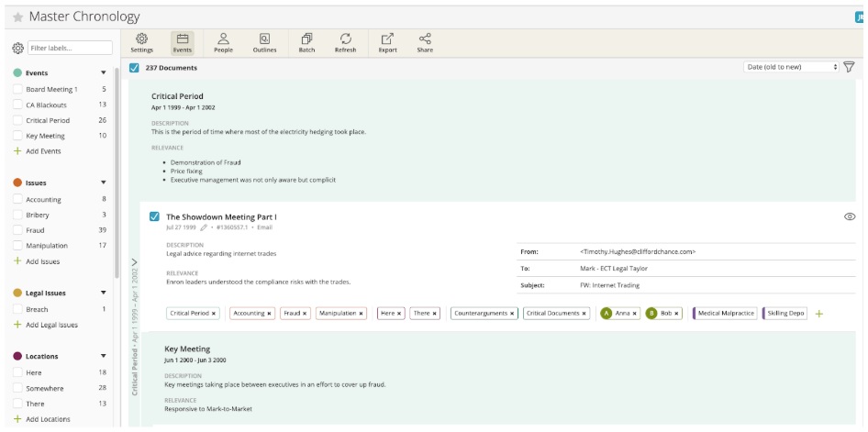Open the Settings gear in toolbar
This screenshot has width=868, height=432.
141,42
